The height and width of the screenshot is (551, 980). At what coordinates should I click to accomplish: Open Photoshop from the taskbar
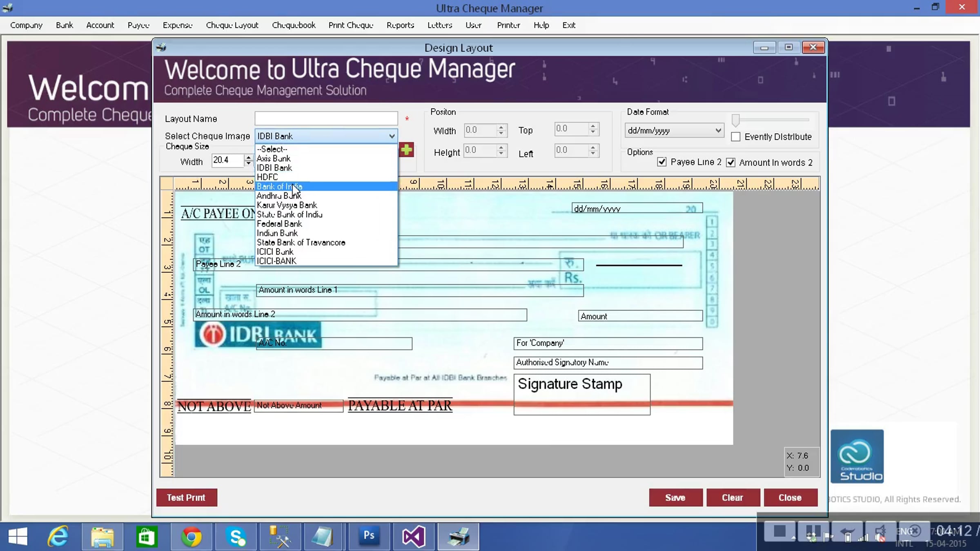(369, 536)
